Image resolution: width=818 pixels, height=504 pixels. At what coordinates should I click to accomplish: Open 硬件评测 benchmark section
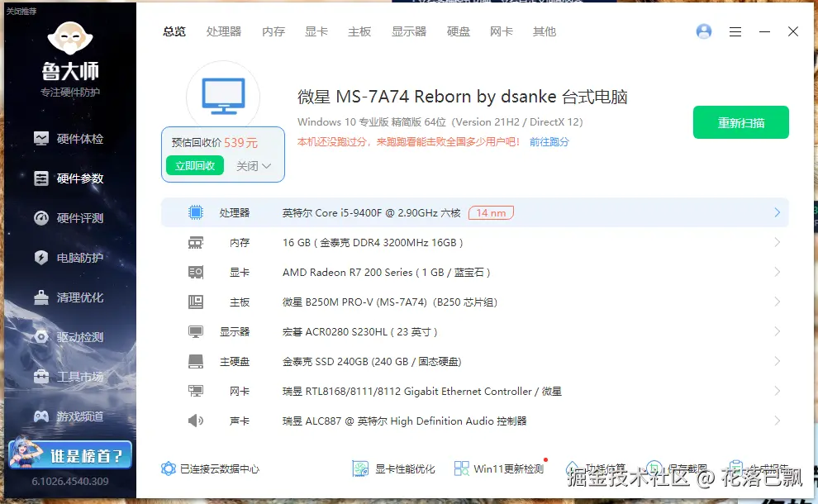point(69,218)
